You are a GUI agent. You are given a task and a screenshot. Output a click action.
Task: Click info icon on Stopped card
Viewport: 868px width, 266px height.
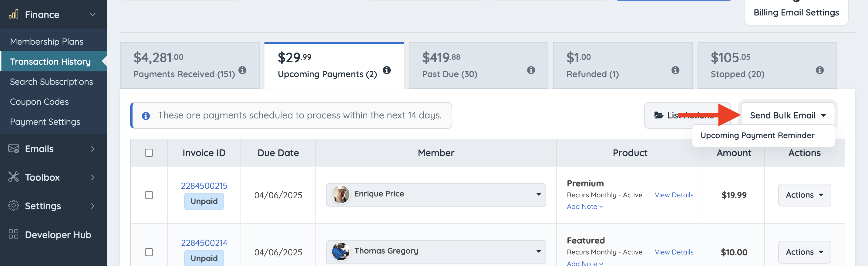(x=819, y=70)
